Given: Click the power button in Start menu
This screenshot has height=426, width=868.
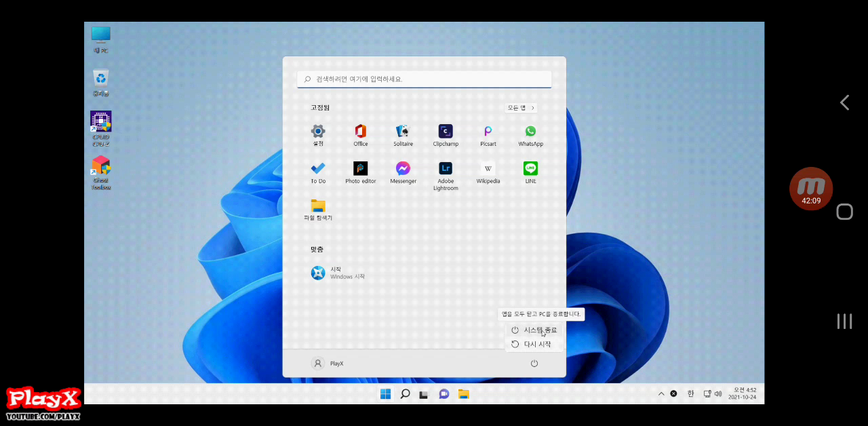Looking at the screenshot, I should 534,364.
